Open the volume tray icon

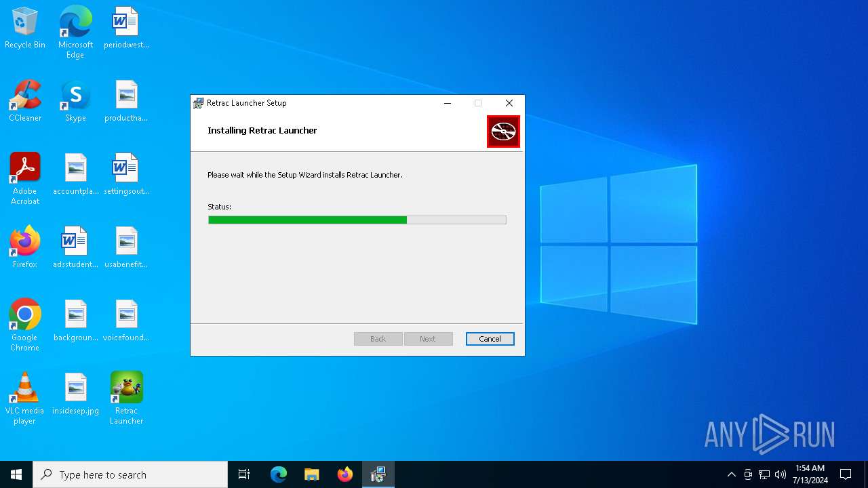pos(781,474)
